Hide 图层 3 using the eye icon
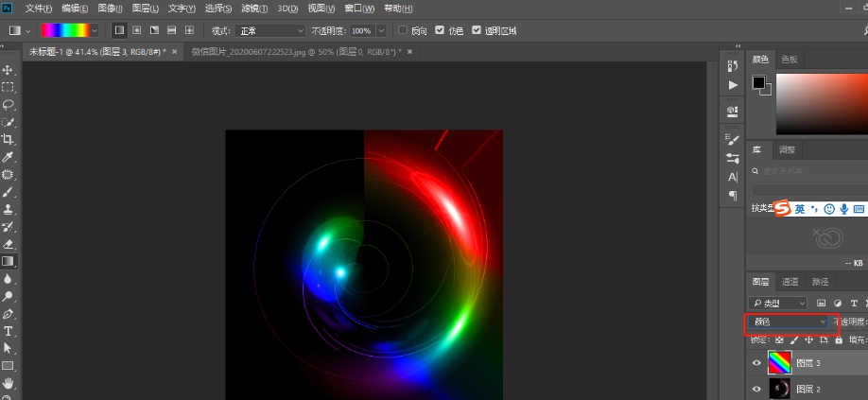Screen dimensions: 868x400 (x=755, y=362)
